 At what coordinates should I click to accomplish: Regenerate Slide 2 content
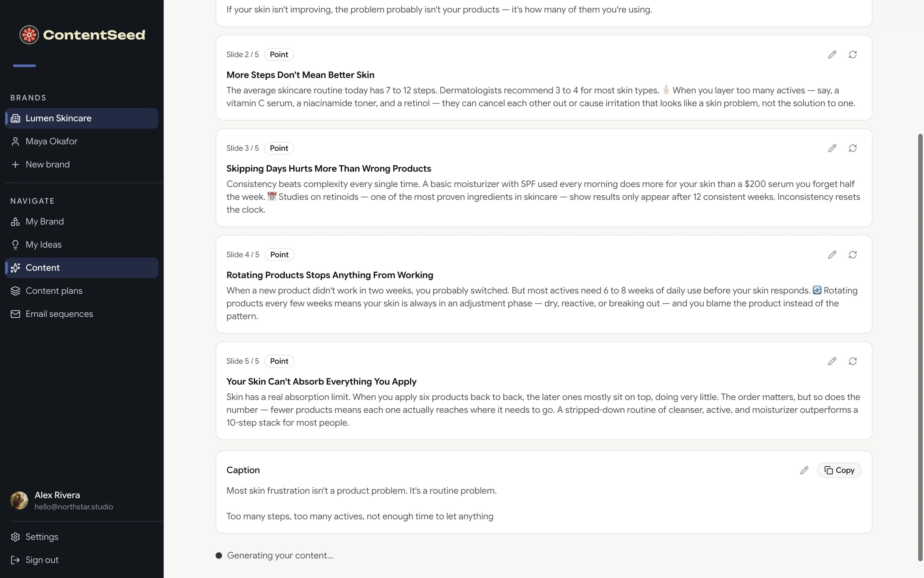click(x=852, y=55)
